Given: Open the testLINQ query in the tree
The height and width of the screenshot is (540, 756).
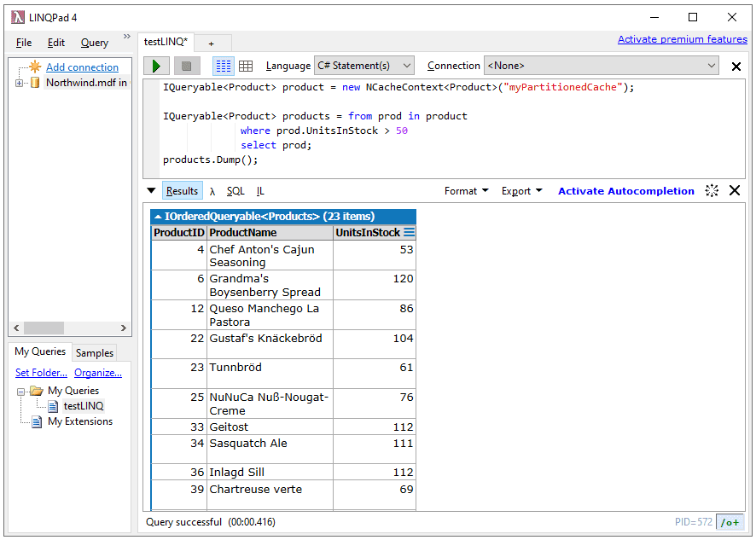Looking at the screenshot, I should [x=84, y=406].
